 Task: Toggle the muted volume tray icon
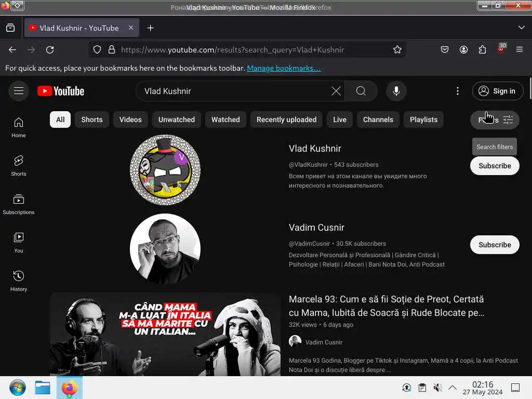point(437,388)
